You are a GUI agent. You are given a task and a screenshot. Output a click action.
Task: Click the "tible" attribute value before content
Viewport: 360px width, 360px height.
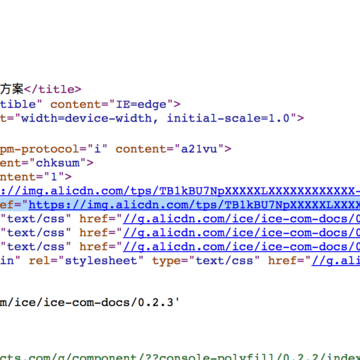(21, 104)
